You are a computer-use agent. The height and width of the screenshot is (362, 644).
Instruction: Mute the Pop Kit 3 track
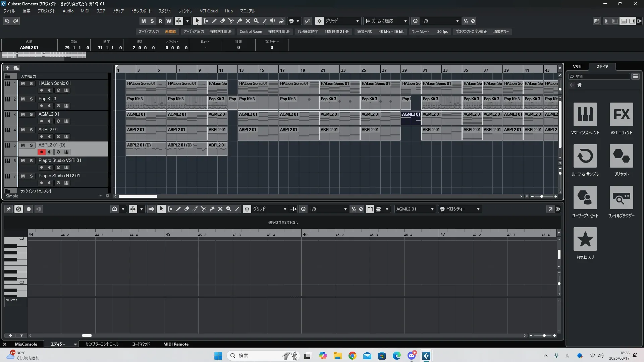pyautogui.click(x=23, y=99)
